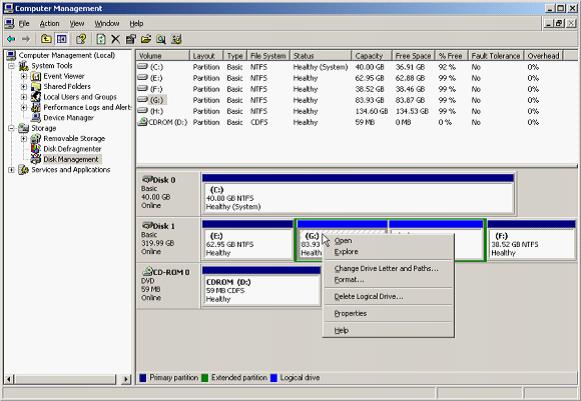Click the Open folder toolbar icon

(x=146, y=39)
